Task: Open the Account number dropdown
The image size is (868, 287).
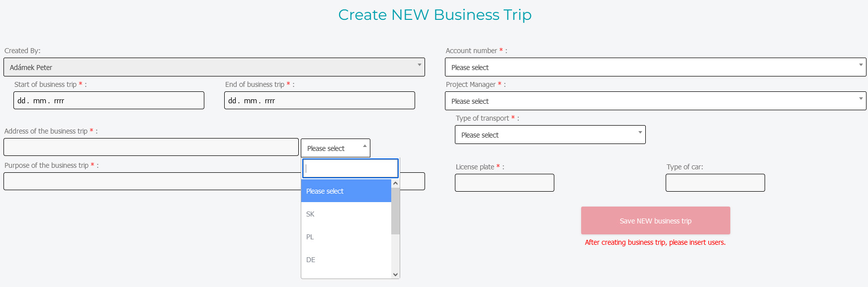Action: tap(655, 67)
